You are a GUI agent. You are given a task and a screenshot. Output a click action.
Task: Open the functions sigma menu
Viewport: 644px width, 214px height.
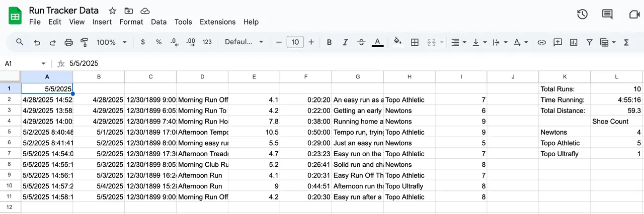[626, 42]
